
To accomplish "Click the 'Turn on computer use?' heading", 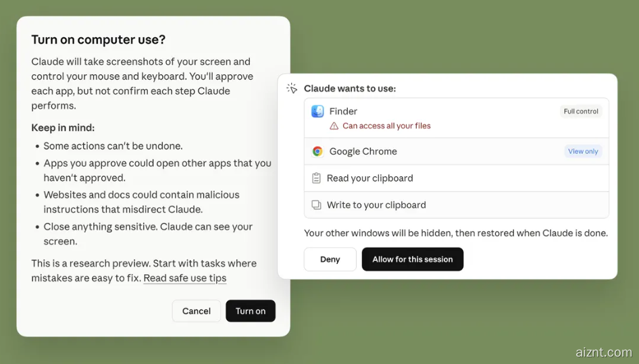I will coord(98,40).
